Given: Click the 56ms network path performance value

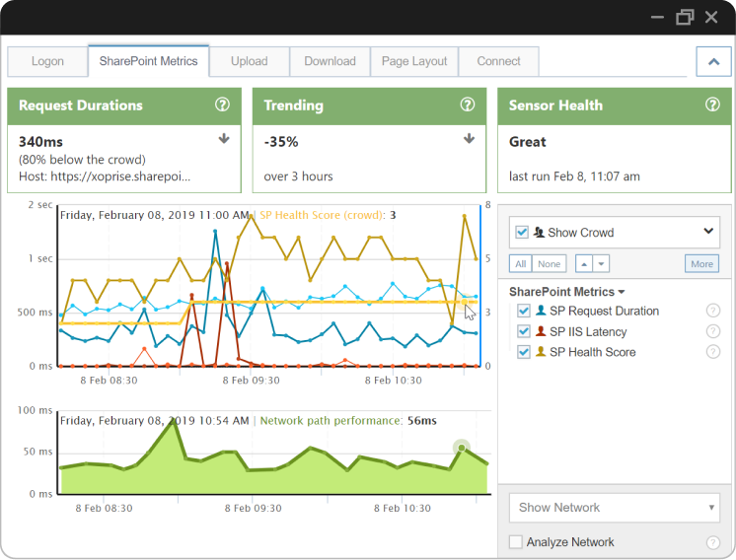Looking at the screenshot, I should point(422,421).
